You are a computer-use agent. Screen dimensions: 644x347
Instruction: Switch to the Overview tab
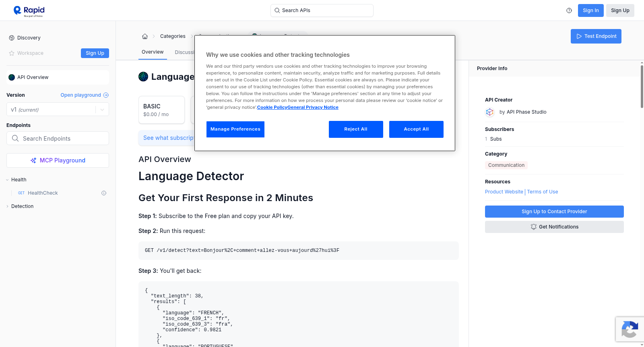[x=153, y=52]
